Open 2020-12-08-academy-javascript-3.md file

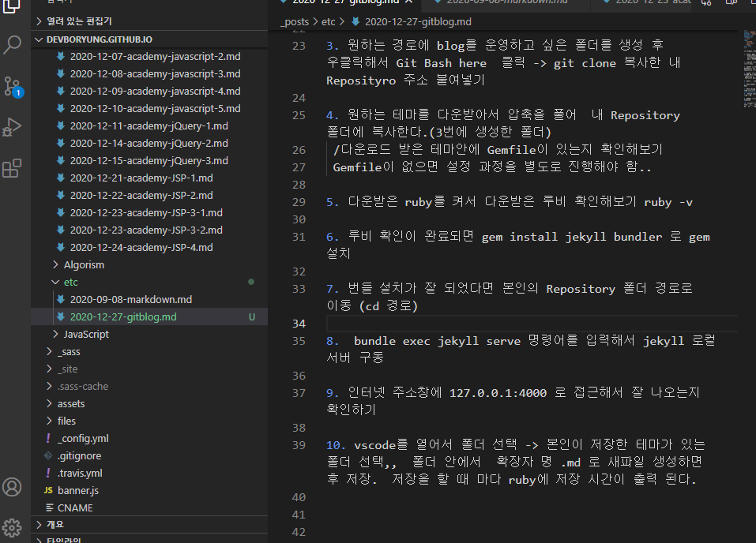click(x=149, y=73)
